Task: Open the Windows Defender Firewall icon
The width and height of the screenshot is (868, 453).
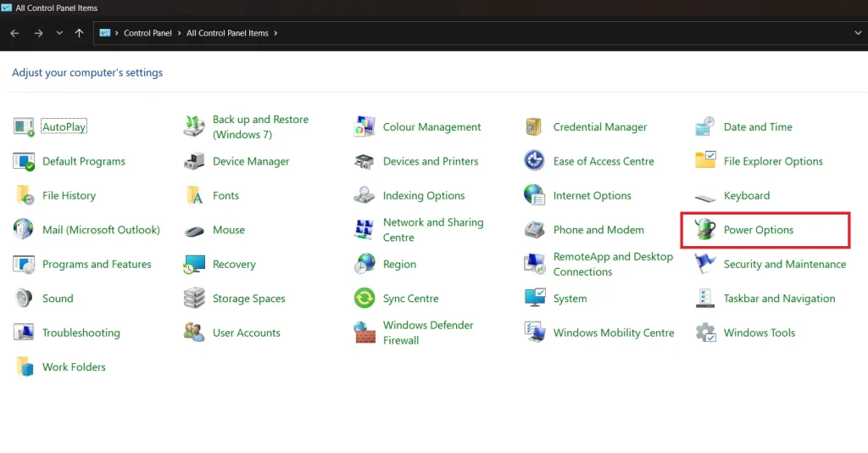Action: click(364, 333)
